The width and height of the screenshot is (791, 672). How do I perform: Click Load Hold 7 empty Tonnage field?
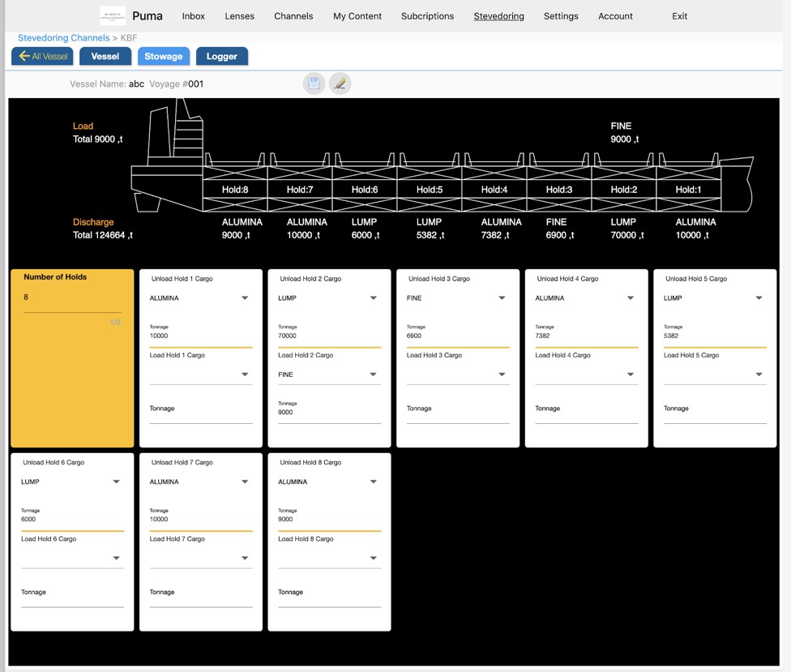tap(201, 595)
